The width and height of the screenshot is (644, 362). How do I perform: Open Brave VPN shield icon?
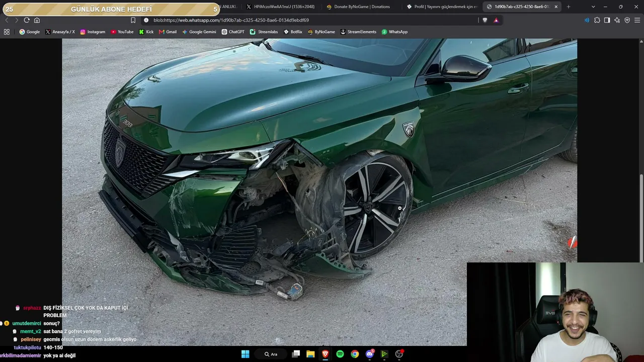(627, 20)
